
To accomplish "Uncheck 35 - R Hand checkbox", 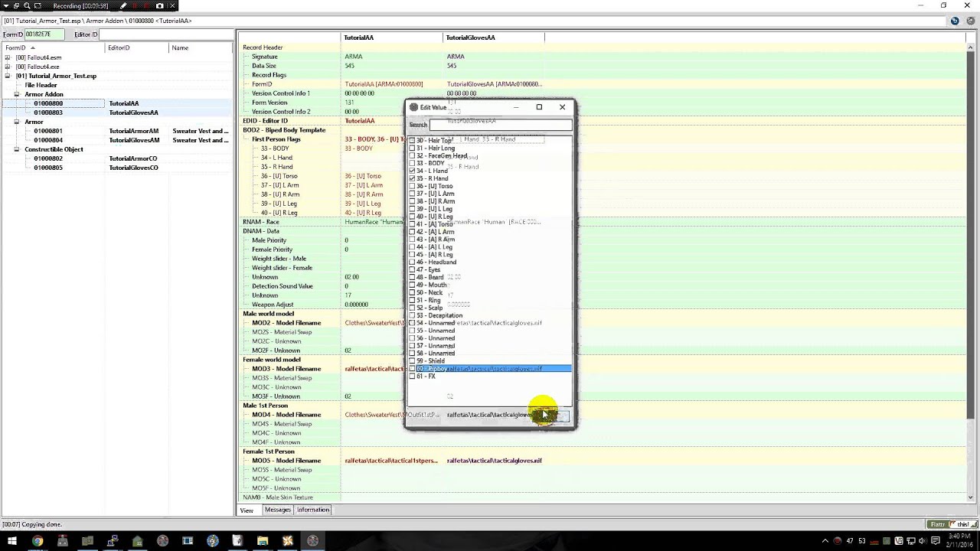I will [412, 178].
